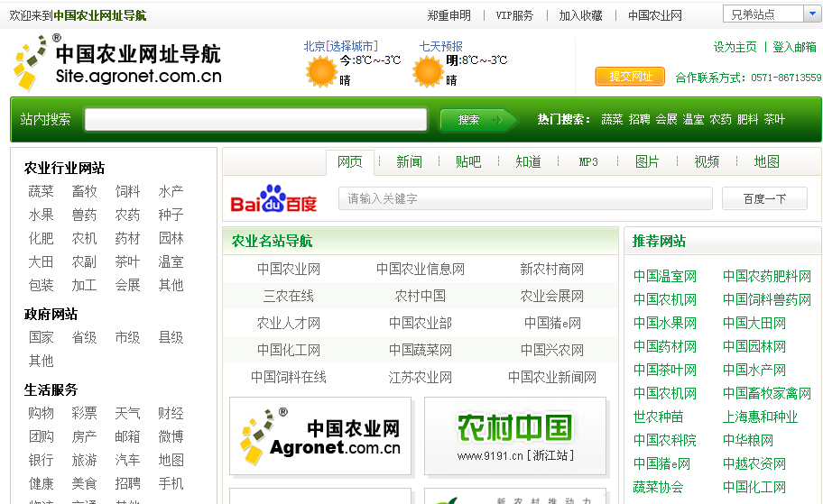Click recommended site 上海惠和种业
Screen dimensions: 823x504
[760, 417]
